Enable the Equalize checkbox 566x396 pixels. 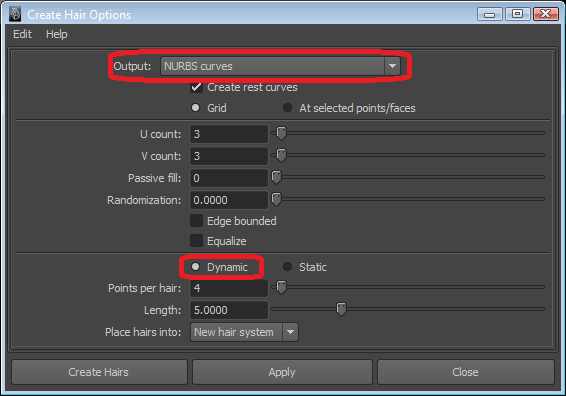pos(196,241)
